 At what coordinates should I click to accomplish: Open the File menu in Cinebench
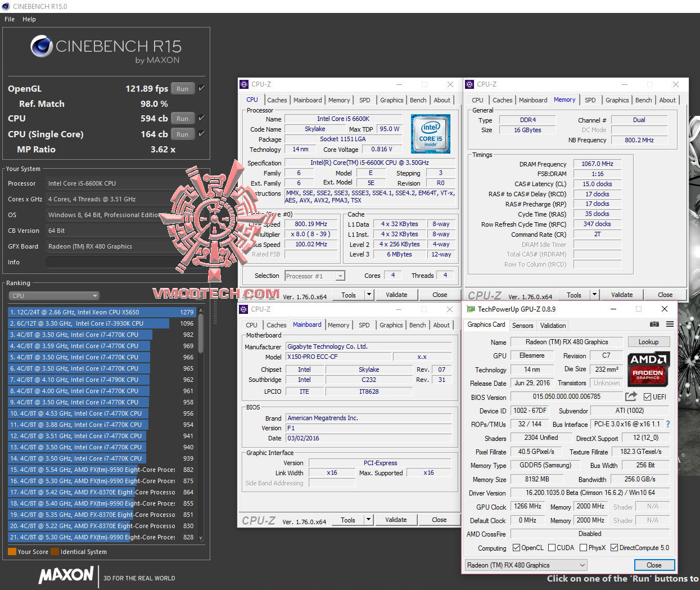10,19
